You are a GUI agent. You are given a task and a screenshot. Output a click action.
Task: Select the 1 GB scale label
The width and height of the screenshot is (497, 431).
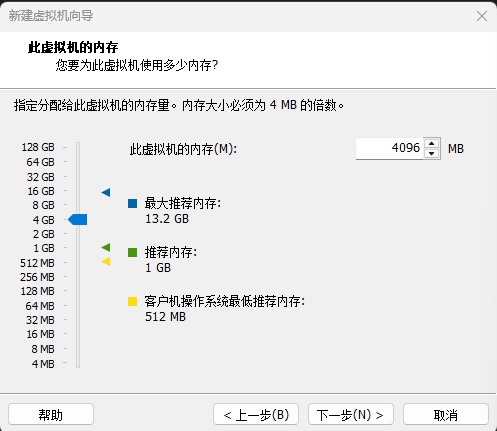click(x=44, y=248)
